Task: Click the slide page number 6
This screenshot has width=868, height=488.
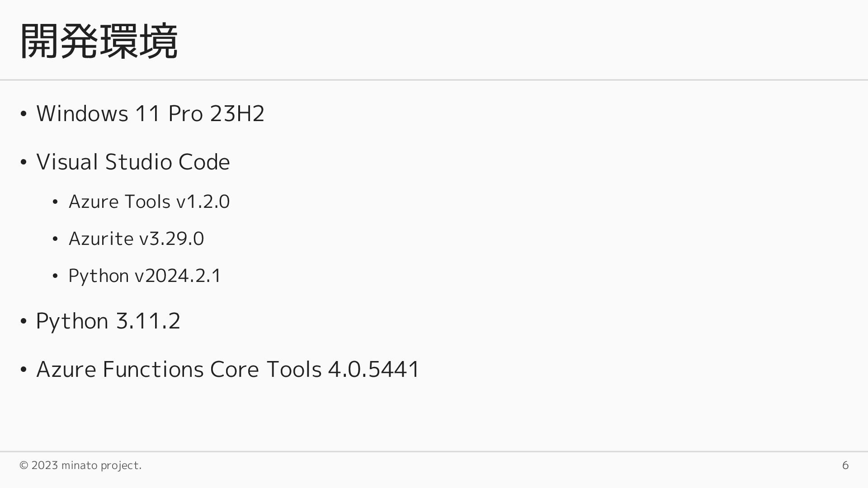Action: 845,465
